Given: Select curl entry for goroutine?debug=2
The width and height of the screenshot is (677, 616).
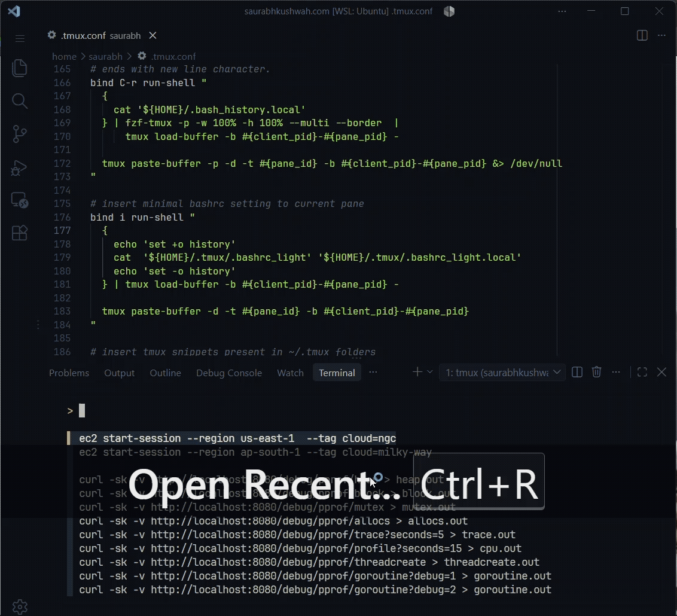Looking at the screenshot, I should (315, 590).
